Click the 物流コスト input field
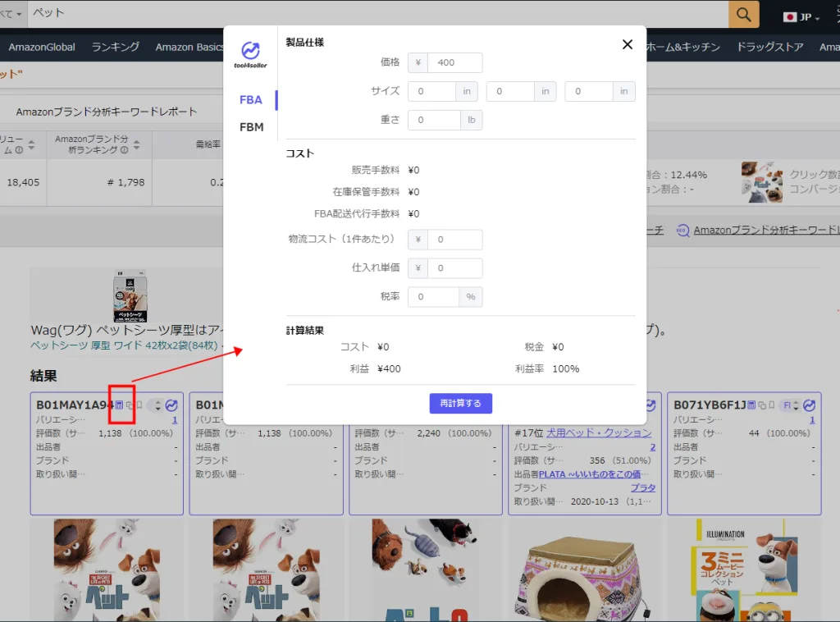The width and height of the screenshot is (840, 622). click(x=454, y=240)
